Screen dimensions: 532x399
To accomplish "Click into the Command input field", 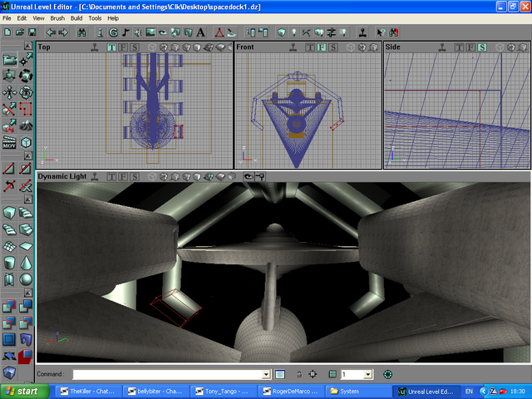I will [166, 375].
